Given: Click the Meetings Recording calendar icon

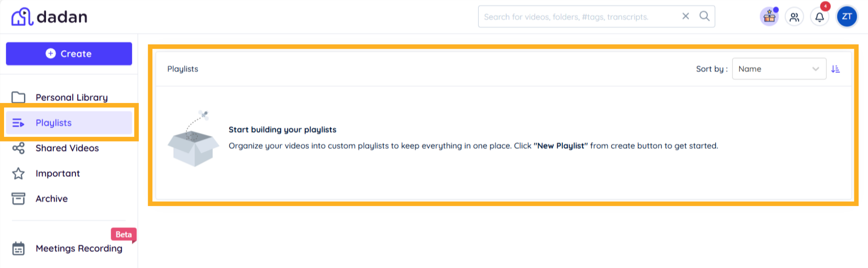Looking at the screenshot, I should [x=19, y=249].
